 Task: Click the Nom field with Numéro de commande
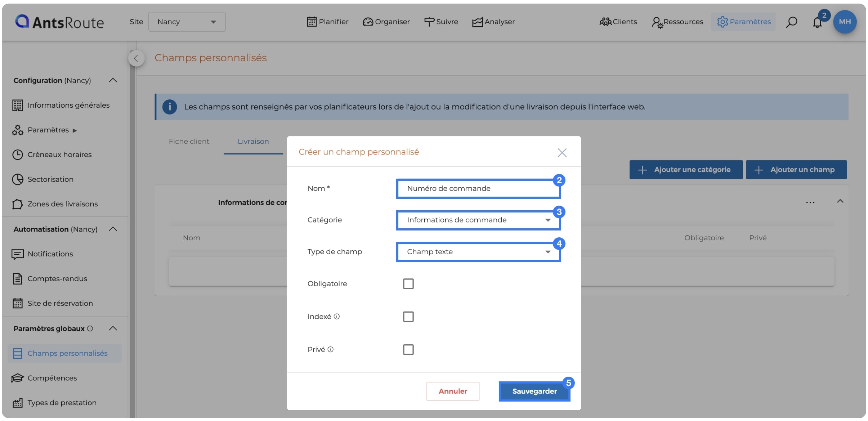[478, 189]
